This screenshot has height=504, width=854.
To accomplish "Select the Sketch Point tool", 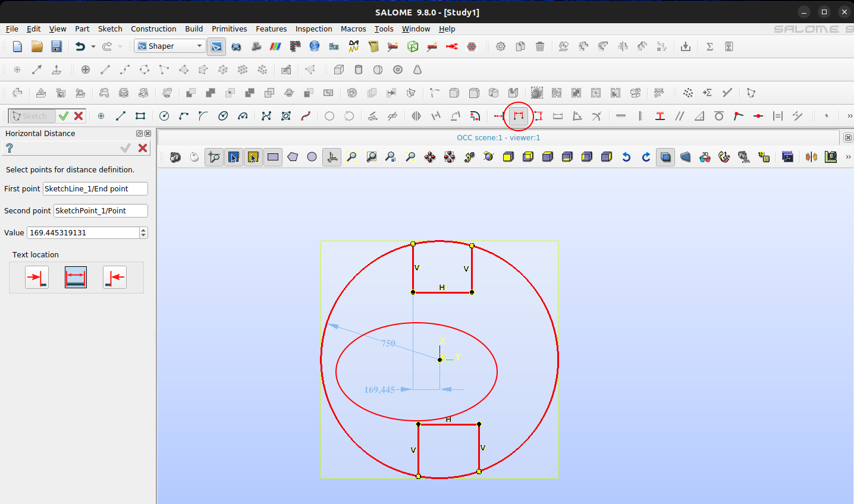I will click(x=101, y=116).
